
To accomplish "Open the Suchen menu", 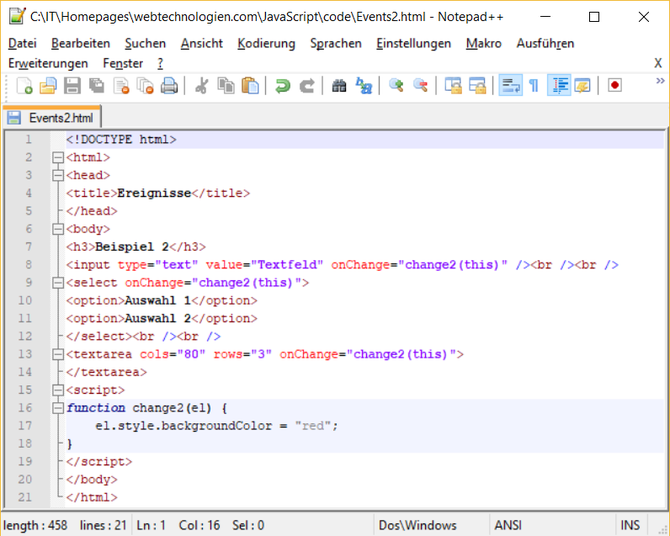I will point(145,44).
